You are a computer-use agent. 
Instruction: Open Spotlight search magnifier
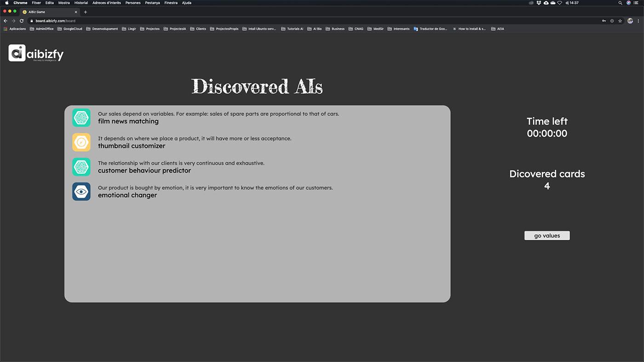click(x=620, y=3)
